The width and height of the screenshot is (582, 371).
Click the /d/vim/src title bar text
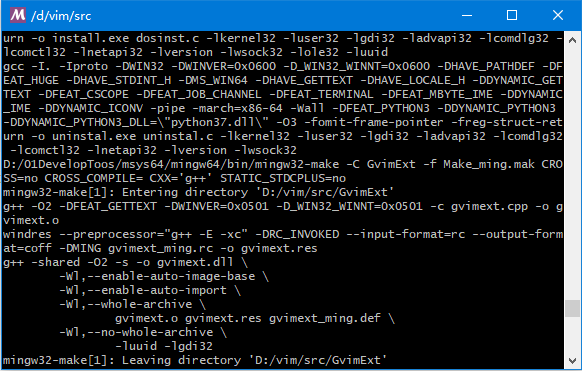coord(61,16)
